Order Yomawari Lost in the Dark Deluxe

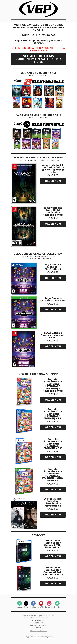tap(53, 181)
